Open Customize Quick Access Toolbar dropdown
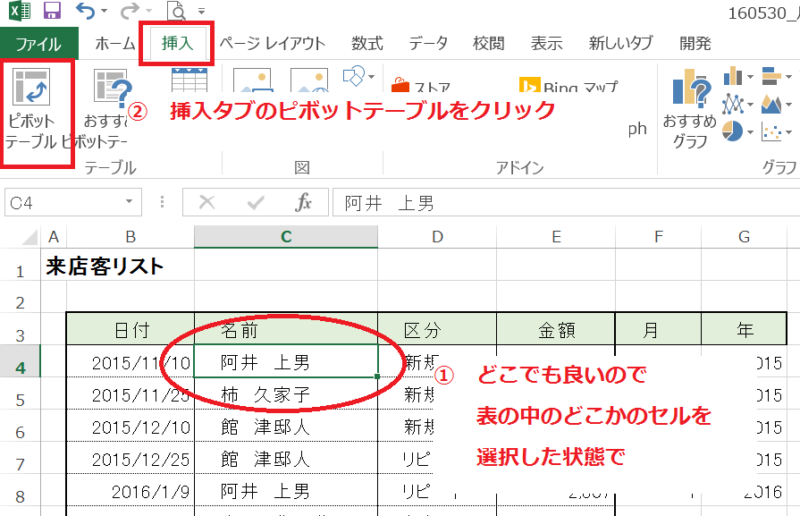 pos(202,11)
